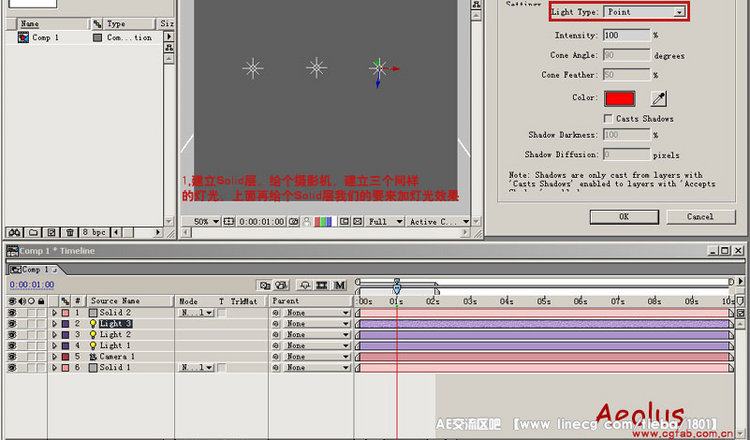Enable the Casts Shadows checkbox
The image size is (750, 440).
(608, 118)
